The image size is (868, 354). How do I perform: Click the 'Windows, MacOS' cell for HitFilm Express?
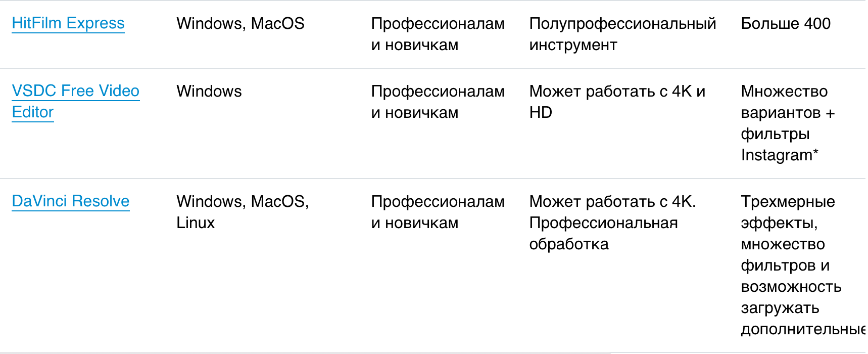(240, 24)
